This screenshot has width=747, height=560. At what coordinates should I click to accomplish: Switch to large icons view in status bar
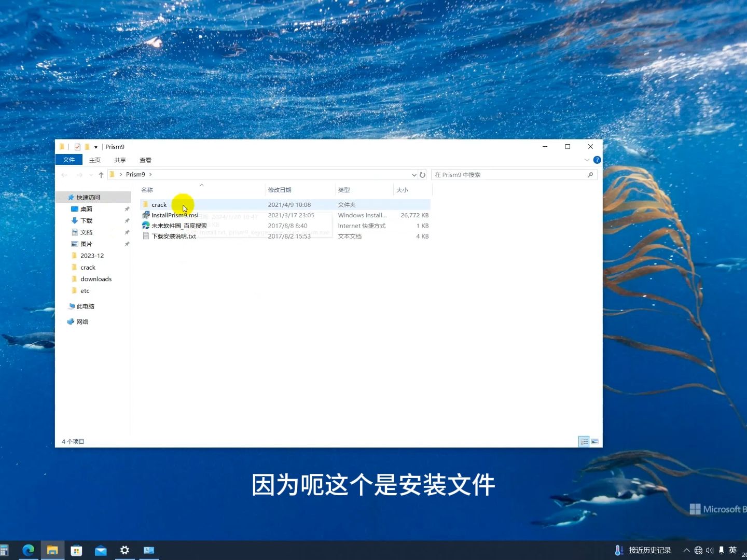coord(594,441)
